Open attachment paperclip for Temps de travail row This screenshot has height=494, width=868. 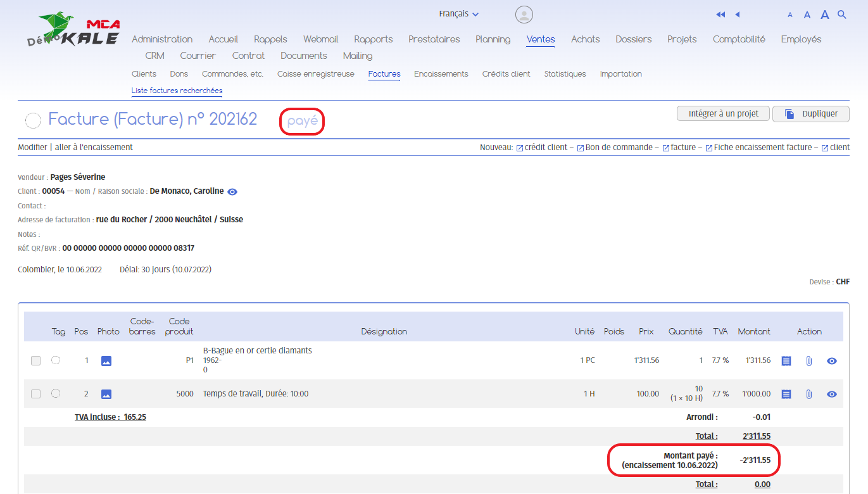click(809, 394)
